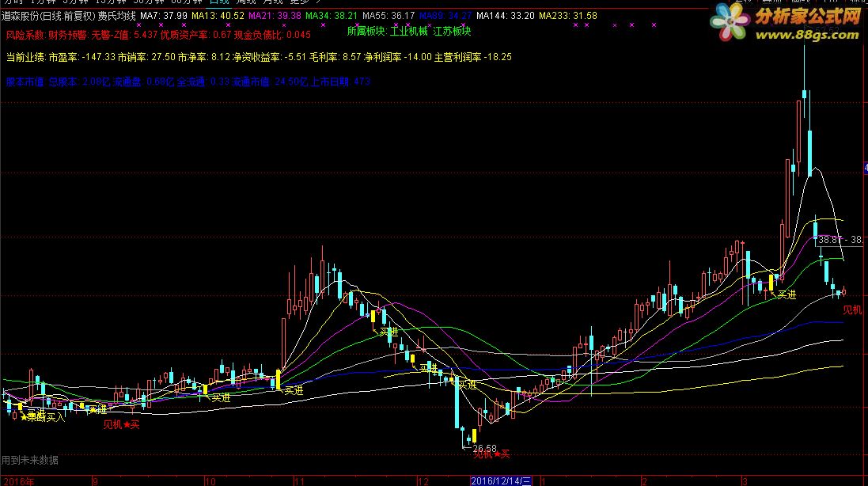Click the 现金负债比: 0.045 value
This screenshot has height=486, width=868.
[272, 35]
